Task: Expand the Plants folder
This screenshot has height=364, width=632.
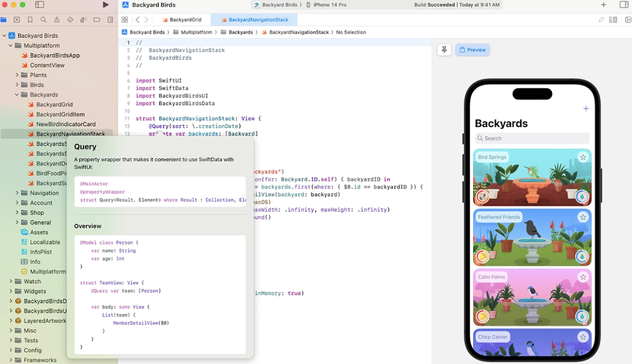Action: coord(17,75)
